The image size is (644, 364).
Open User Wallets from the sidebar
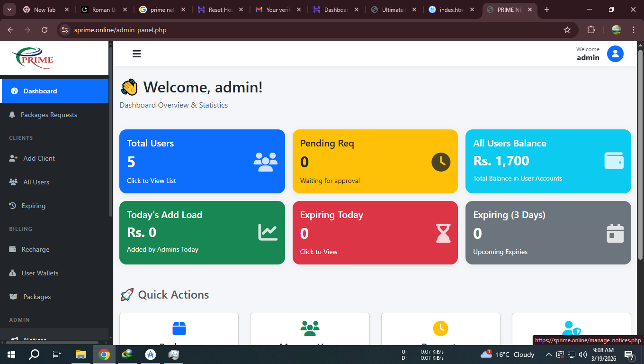click(x=40, y=273)
